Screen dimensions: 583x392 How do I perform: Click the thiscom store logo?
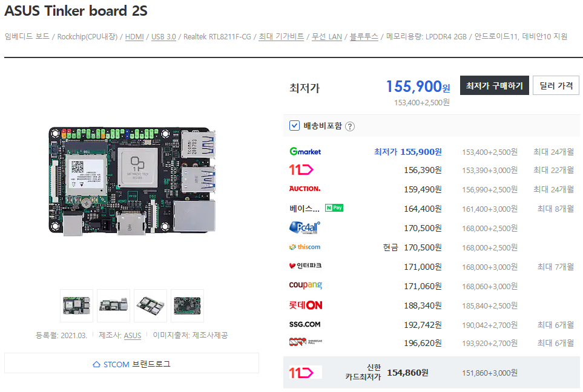[x=305, y=247]
